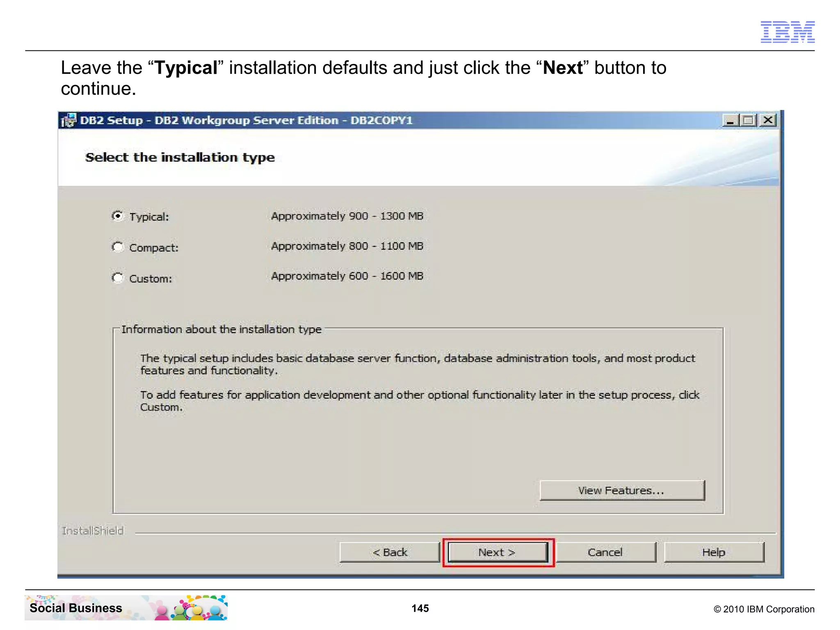Select the Custom installation radio button

(x=118, y=278)
